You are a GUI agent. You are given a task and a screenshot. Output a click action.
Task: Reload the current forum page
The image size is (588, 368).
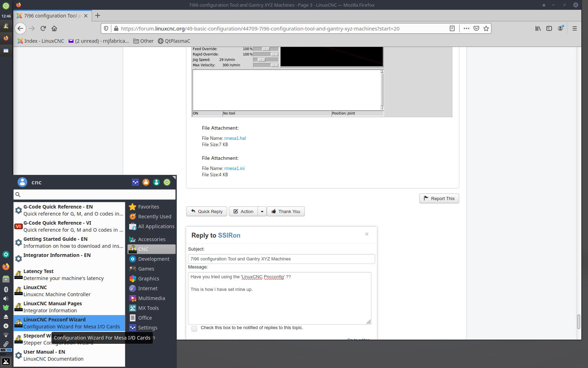pyautogui.click(x=43, y=28)
